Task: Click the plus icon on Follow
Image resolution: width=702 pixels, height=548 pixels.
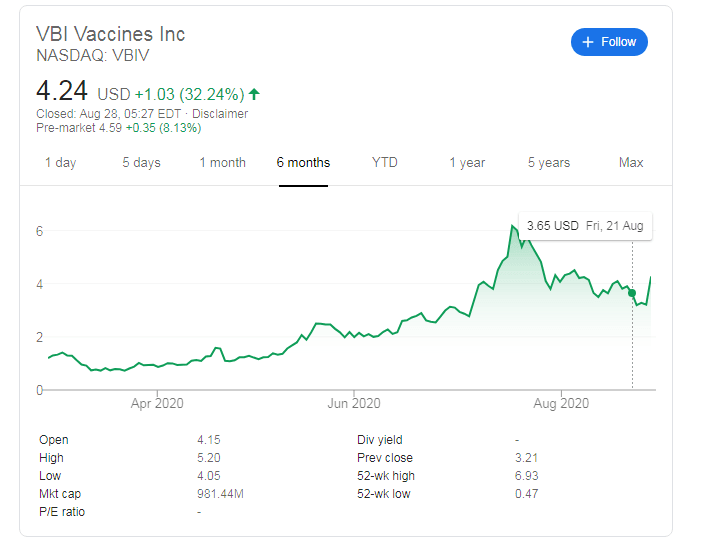Action: coord(588,42)
